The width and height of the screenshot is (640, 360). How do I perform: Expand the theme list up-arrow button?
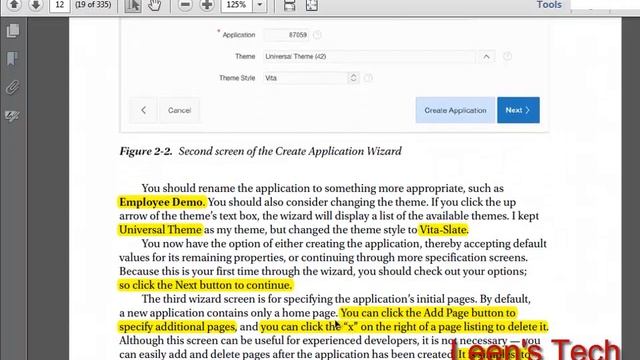pyautogui.click(x=486, y=56)
